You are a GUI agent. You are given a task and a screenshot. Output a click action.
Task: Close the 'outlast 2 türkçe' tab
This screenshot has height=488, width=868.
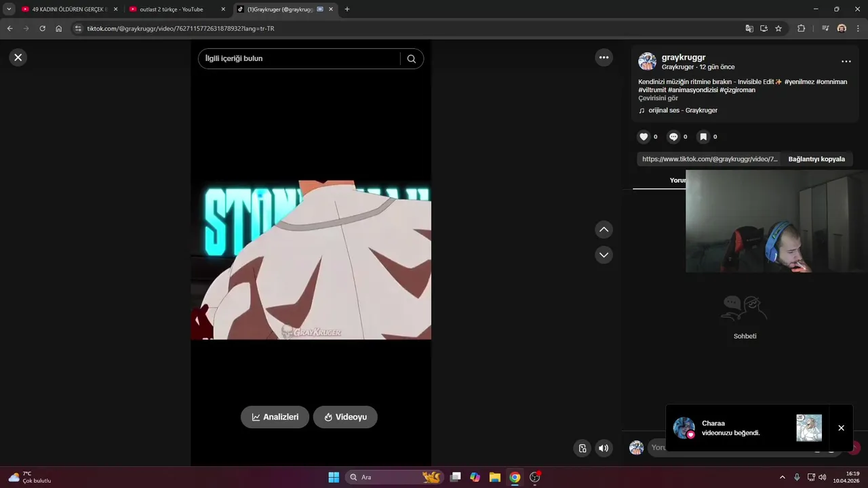pyautogui.click(x=223, y=9)
